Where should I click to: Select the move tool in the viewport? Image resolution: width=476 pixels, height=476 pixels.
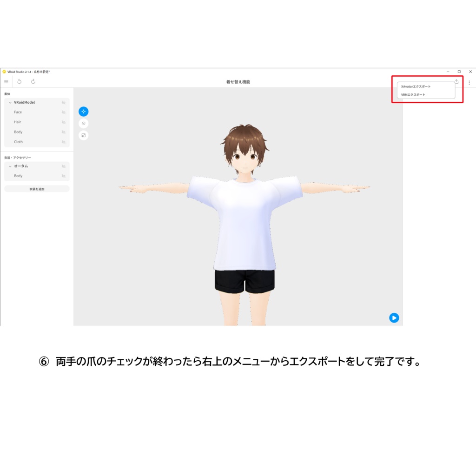[83, 112]
